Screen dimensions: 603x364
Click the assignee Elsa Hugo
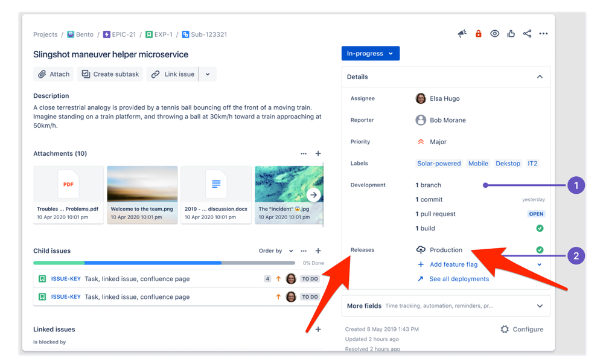[x=438, y=98]
